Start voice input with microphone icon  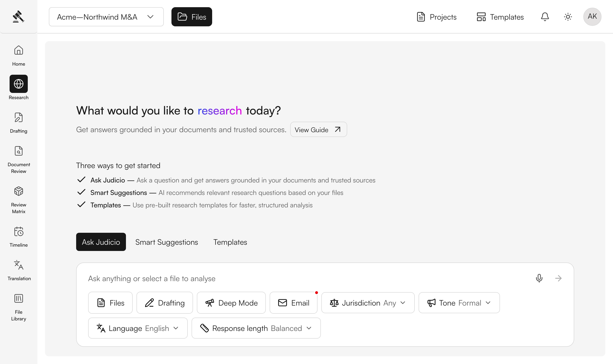[539, 278]
